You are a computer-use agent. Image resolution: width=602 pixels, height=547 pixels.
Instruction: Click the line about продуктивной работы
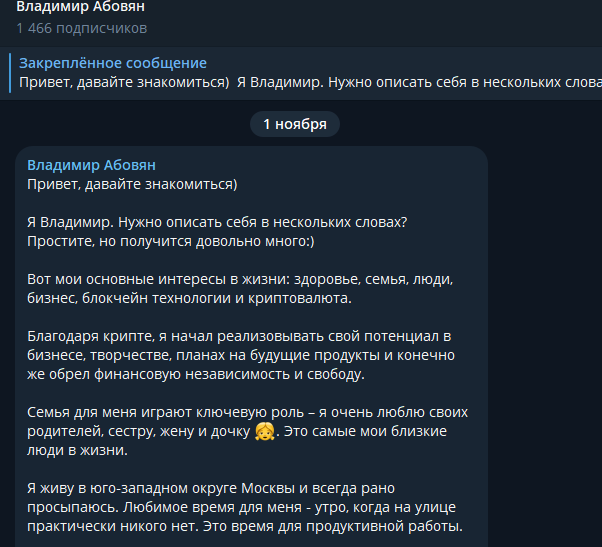(245, 526)
